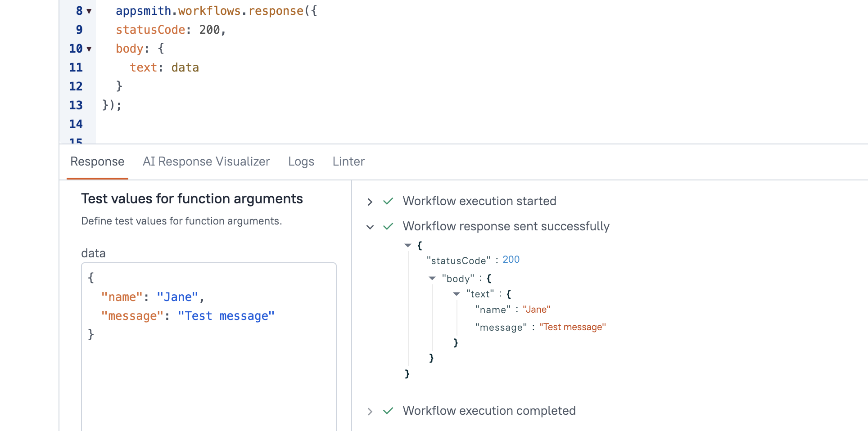Screen dimensions: 868x431
Task: Click the green checkmark beside Workflow execution started
Action: click(388, 201)
